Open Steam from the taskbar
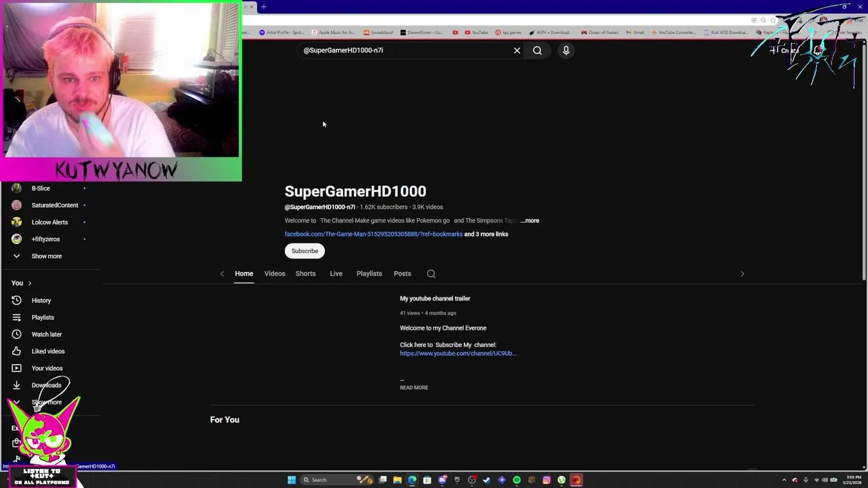 (487, 480)
